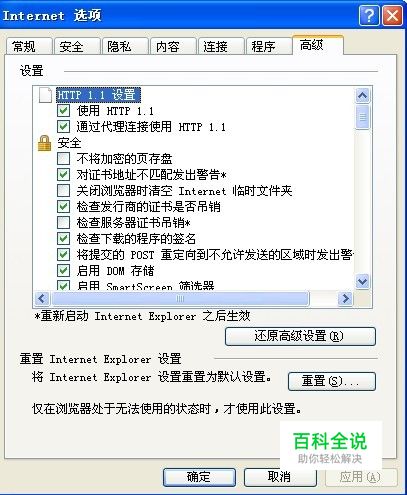Click the horizontal scrollbar thumb under settings
Screen dimensions: 407x495
click(x=180, y=299)
